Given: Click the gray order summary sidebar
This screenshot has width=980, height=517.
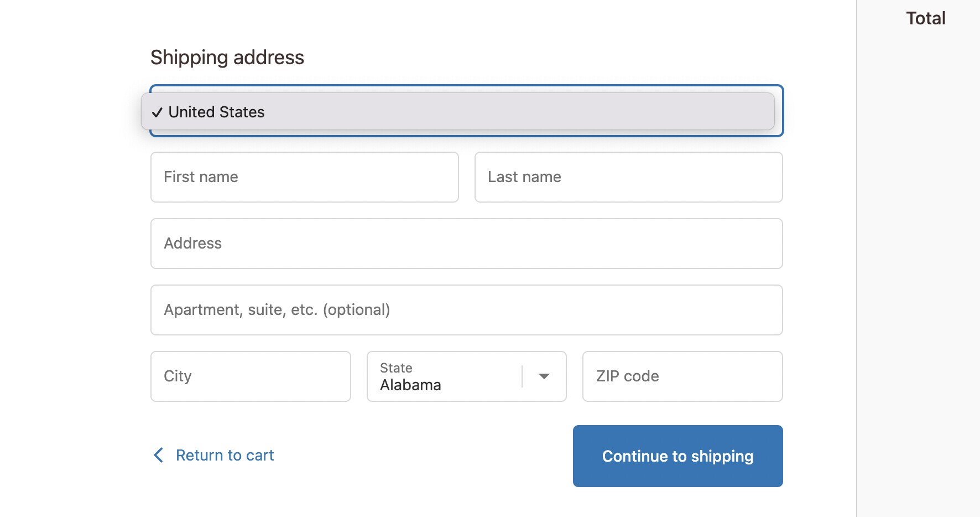Looking at the screenshot, I should (918, 277).
